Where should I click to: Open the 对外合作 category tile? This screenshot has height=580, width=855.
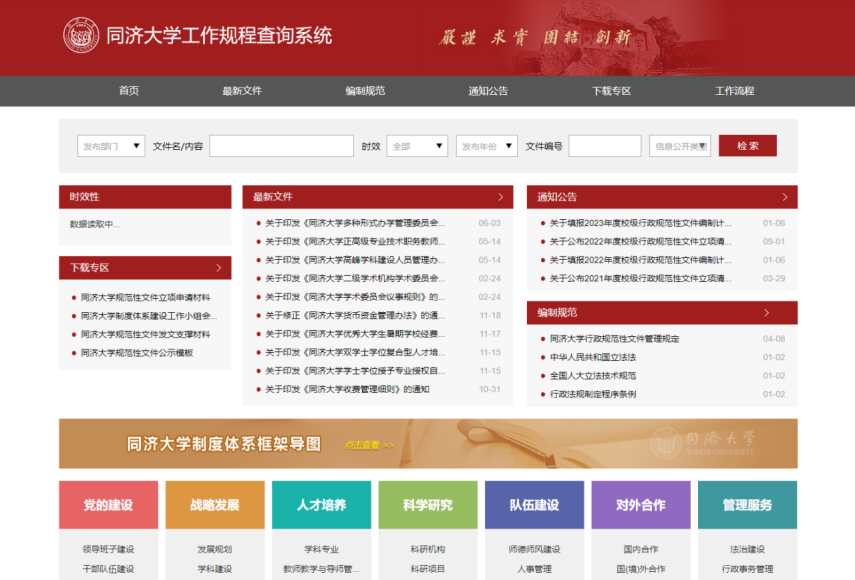tap(641, 505)
